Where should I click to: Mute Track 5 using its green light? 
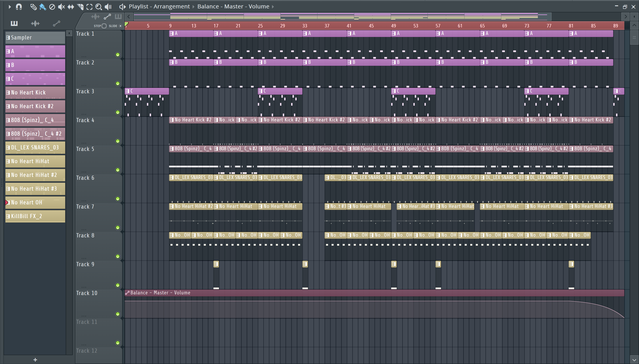pos(118,170)
